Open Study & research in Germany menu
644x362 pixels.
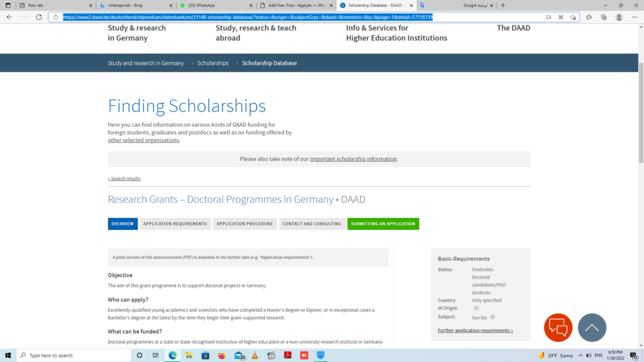[x=136, y=33]
